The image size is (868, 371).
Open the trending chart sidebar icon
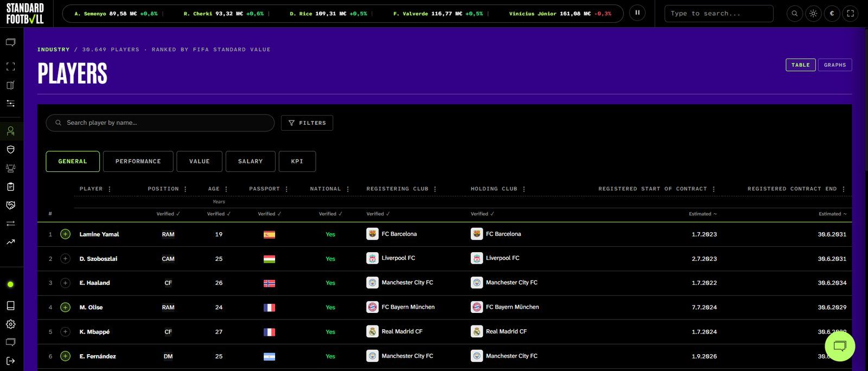tap(10, 242)
